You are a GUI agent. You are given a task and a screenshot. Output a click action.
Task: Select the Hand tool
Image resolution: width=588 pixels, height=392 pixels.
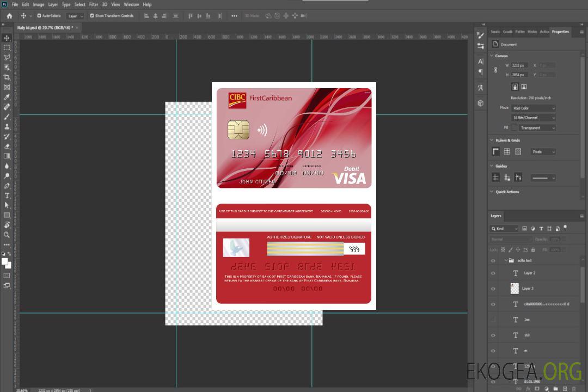tap(7, 225)
